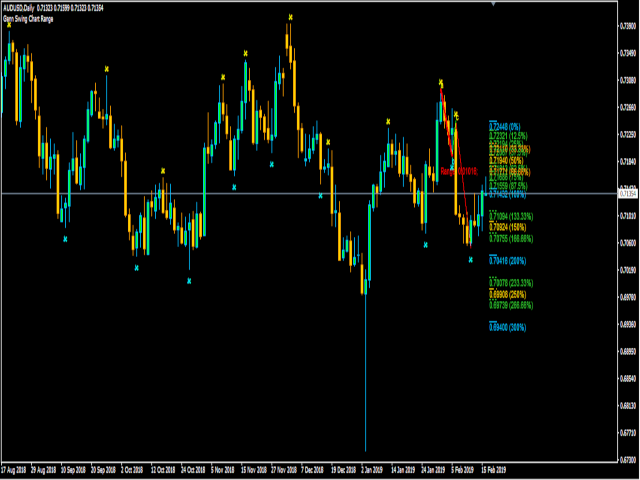Select the 0.71940 (50%) level label
The height and width of the screenshot is (480, 640).
pyautogui.click(x=506, y=161)
